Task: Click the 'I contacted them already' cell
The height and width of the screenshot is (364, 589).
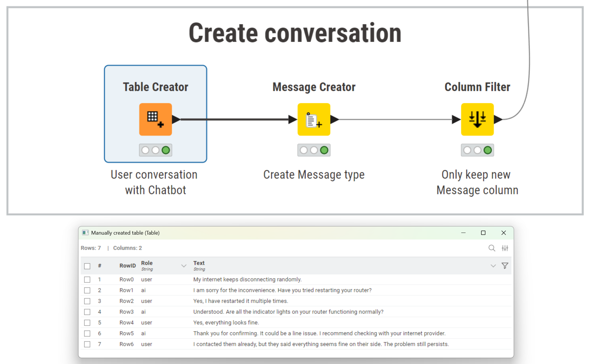Action: coord(321,344)
